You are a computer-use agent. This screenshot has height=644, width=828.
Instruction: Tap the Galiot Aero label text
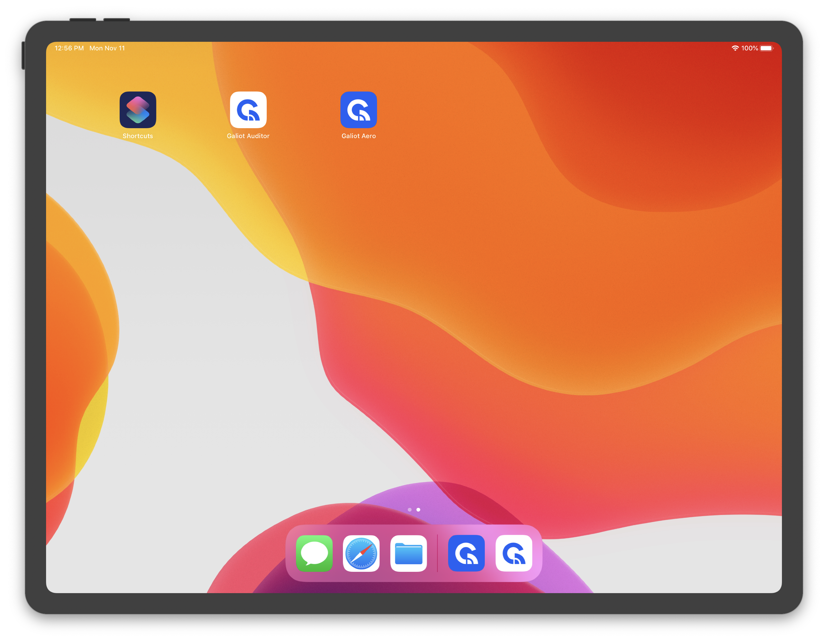click(x=358, y=136)
